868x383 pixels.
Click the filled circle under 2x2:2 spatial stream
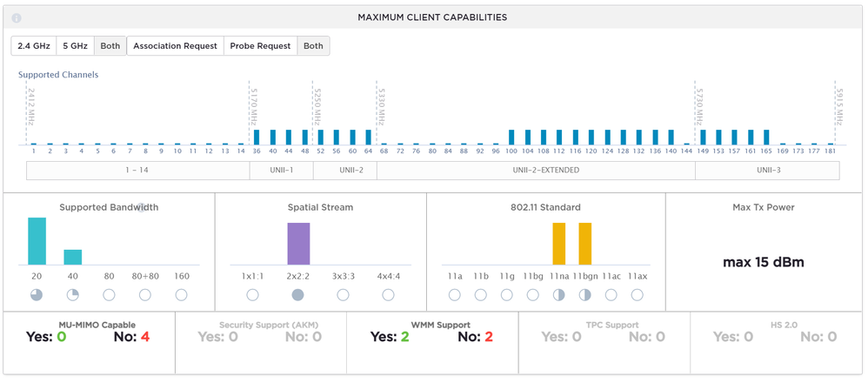coord(297,295)
